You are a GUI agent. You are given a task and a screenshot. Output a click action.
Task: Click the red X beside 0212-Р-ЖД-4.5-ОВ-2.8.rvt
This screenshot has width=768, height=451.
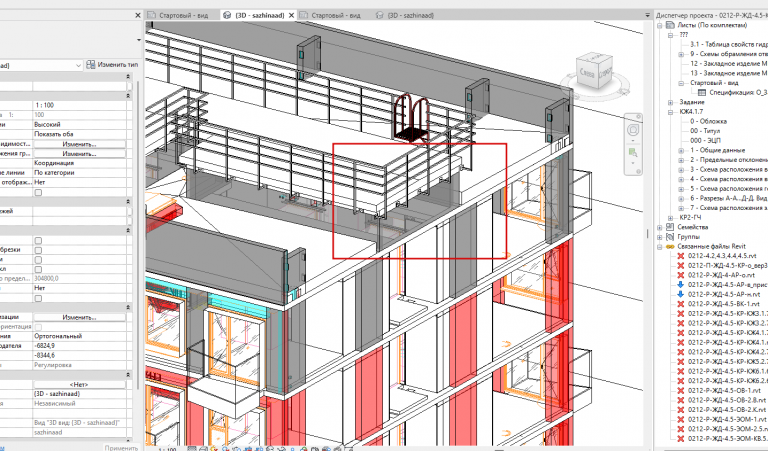(x=680, y=400)
